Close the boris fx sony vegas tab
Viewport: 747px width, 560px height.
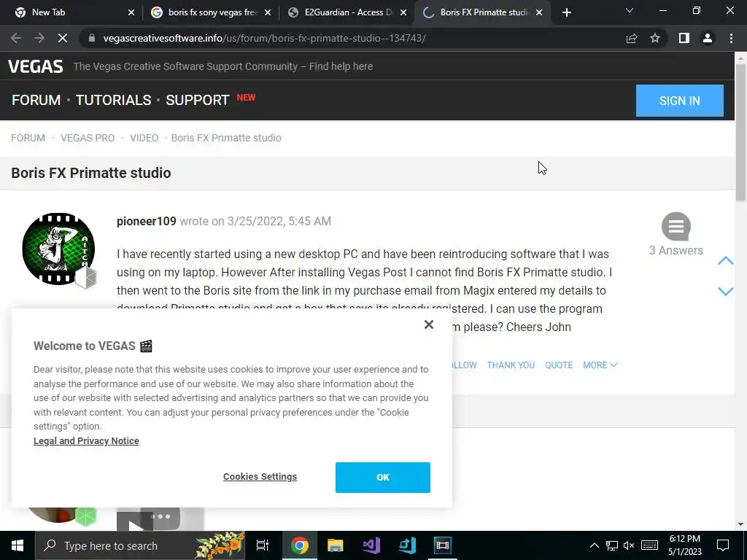pyautogui.click(x=268, y=12)
